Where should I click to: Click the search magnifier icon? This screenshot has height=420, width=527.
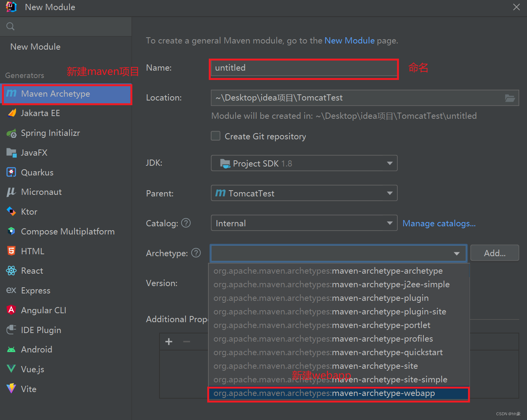(10, 26)
